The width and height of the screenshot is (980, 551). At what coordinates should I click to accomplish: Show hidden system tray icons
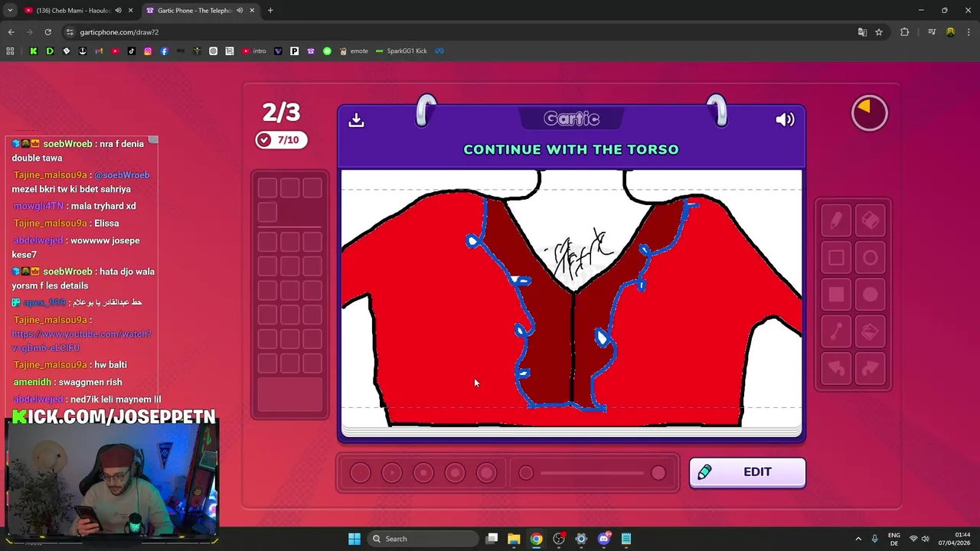[x=858, y=539]
